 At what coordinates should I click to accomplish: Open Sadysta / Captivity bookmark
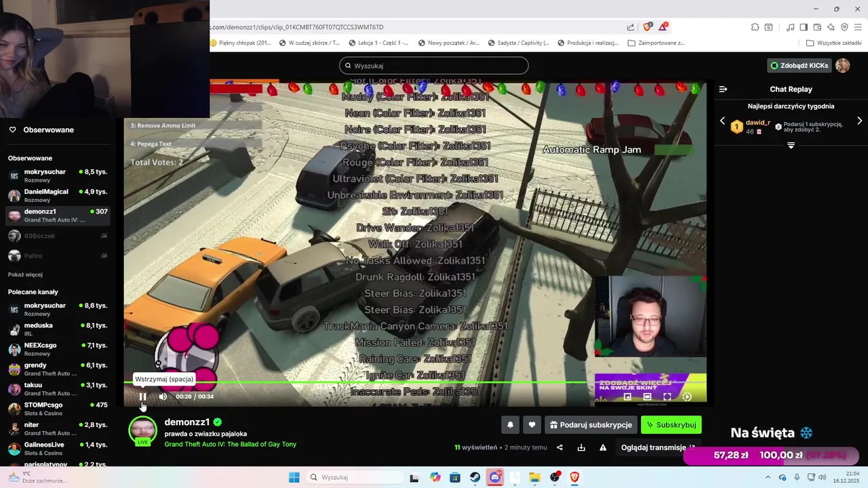[x=518, y=43]
